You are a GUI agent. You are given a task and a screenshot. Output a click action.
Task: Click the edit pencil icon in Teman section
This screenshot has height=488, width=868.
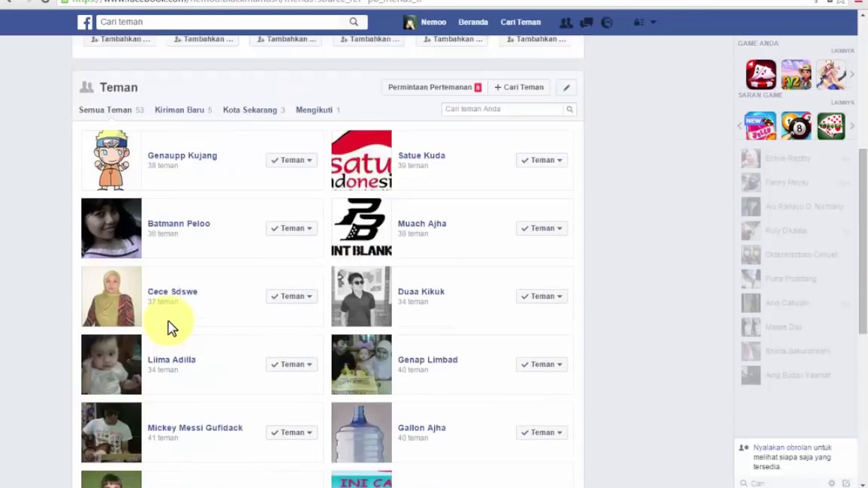[566, 87]
